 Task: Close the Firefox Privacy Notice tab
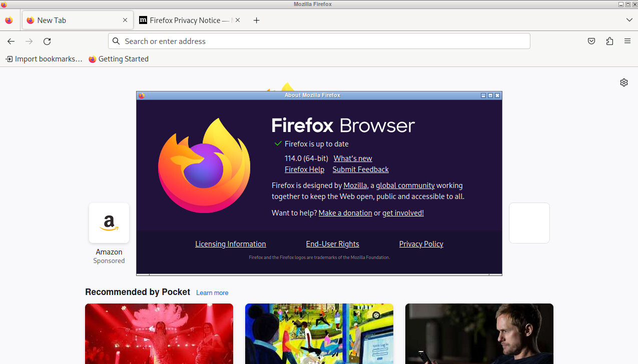point(238,20)
